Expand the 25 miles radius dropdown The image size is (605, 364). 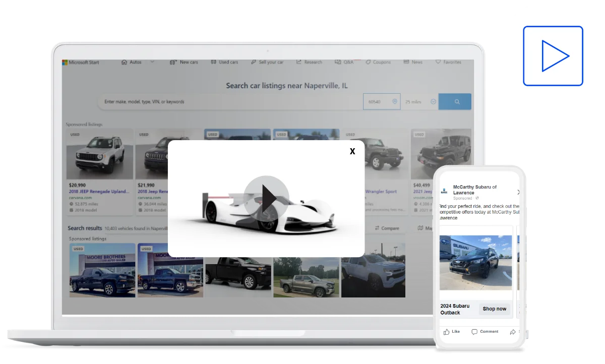(x=433, y=102)
